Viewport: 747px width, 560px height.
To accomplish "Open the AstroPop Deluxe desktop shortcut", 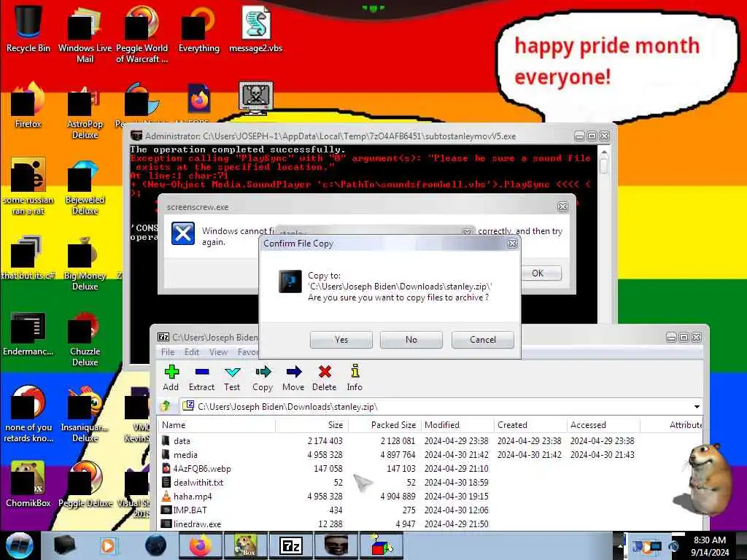I will (85, 111).
